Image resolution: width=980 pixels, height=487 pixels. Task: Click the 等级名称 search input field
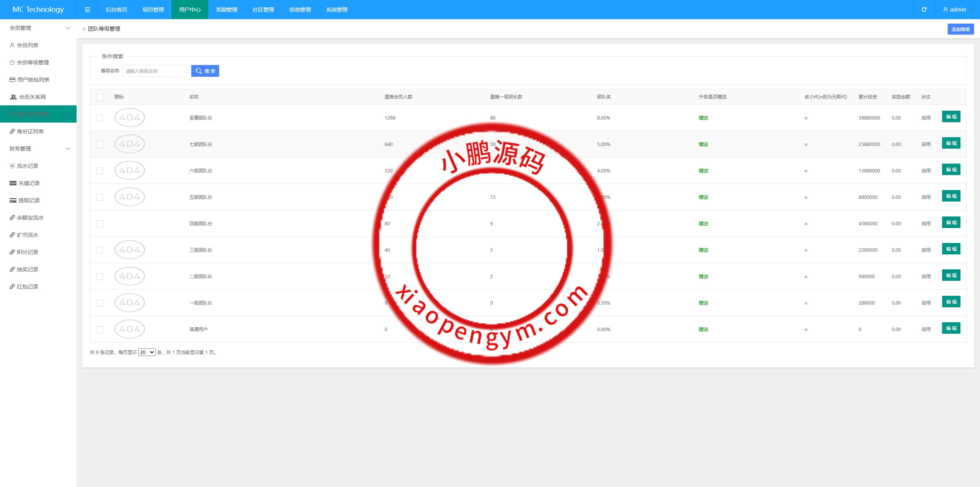pos(154,71)
